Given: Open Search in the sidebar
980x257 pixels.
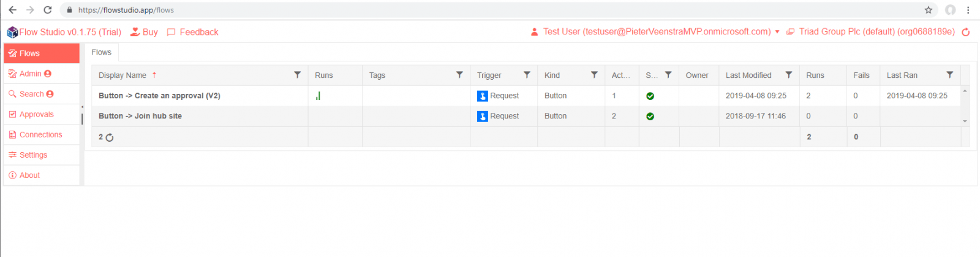Looking at the screenshot, I should tap(42, 94).
